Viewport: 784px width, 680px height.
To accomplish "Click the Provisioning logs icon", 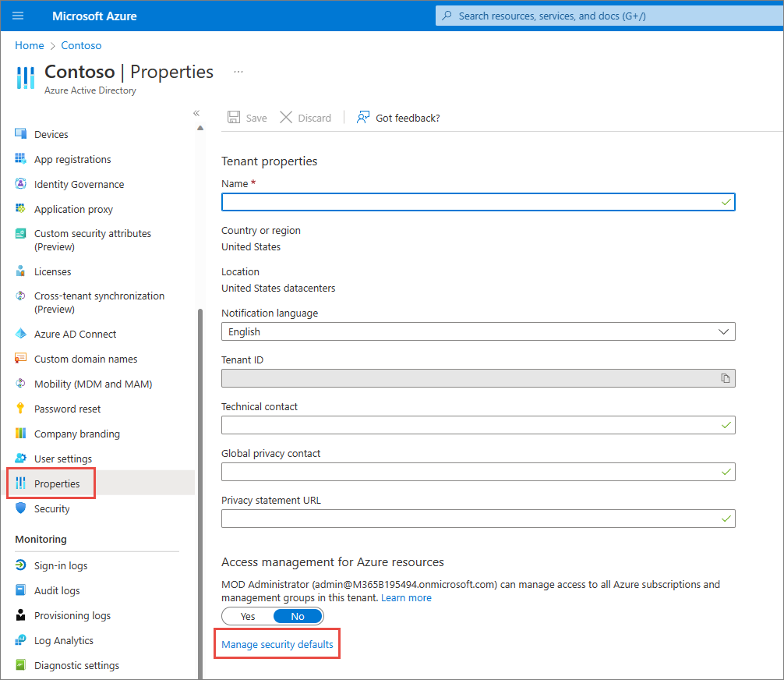I will pos(20,615).
